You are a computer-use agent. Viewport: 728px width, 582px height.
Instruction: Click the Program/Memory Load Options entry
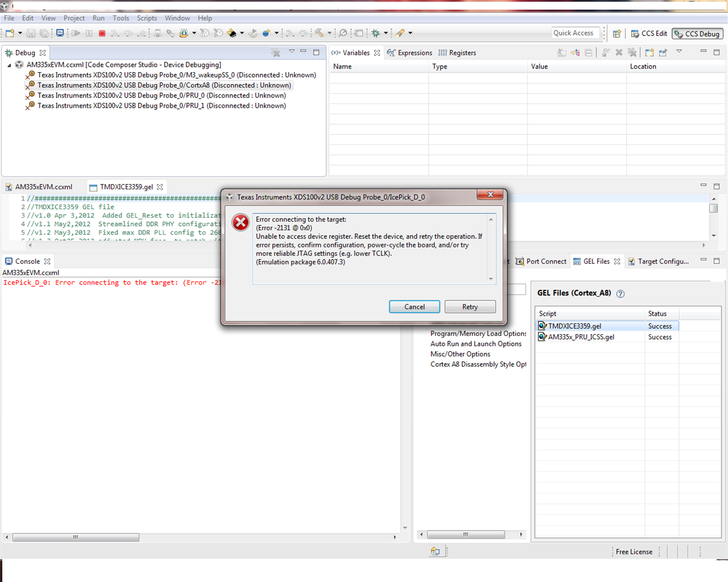[478, 334]
